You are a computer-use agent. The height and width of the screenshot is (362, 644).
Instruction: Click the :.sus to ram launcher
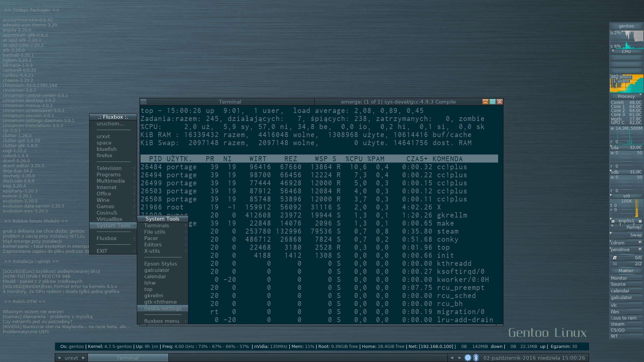[626, 318]
